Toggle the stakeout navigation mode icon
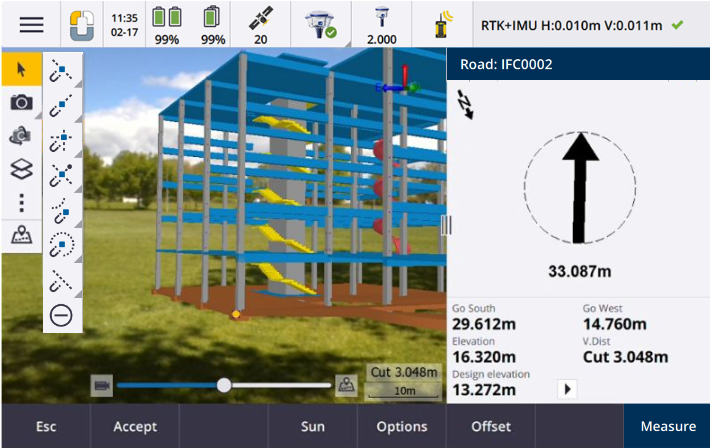710x448 pixels. pyautogui.click(x=465, y=105)
